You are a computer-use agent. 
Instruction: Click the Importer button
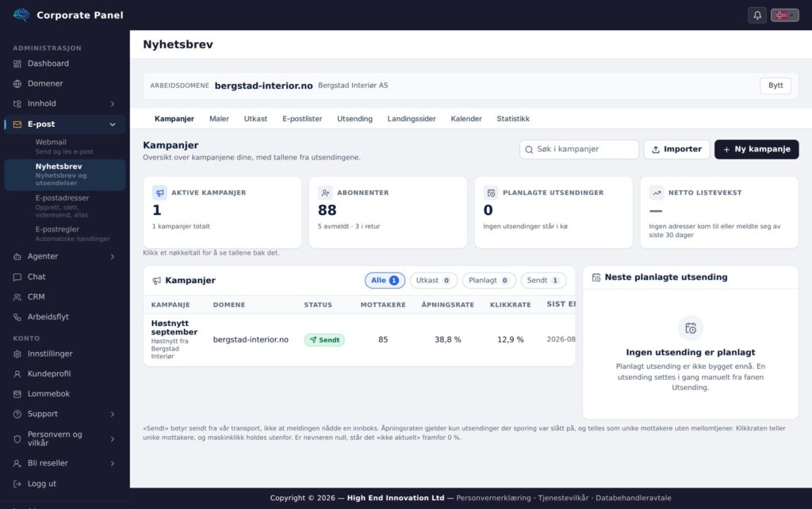[676, 149]
